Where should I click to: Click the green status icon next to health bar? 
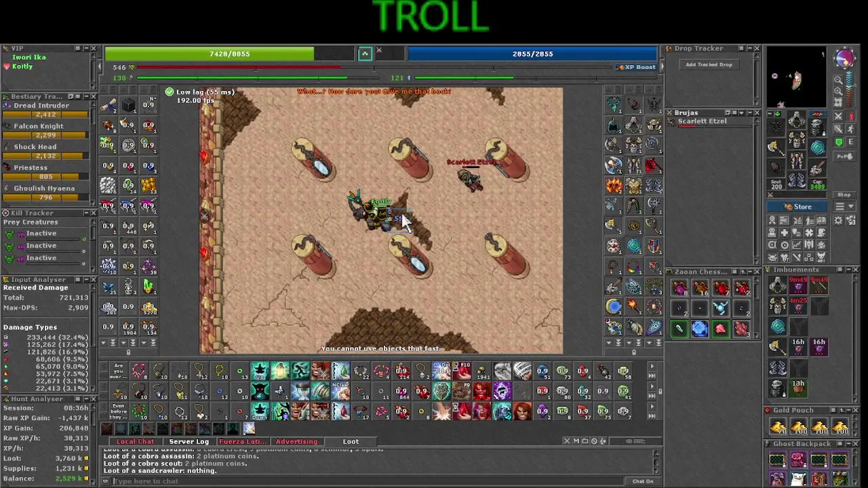(x=365, y=54)
